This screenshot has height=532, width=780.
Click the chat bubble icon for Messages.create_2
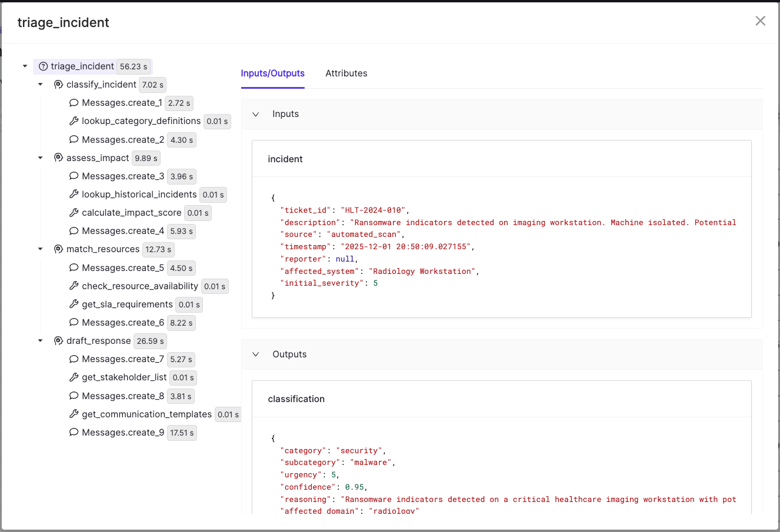coord(74,140)
